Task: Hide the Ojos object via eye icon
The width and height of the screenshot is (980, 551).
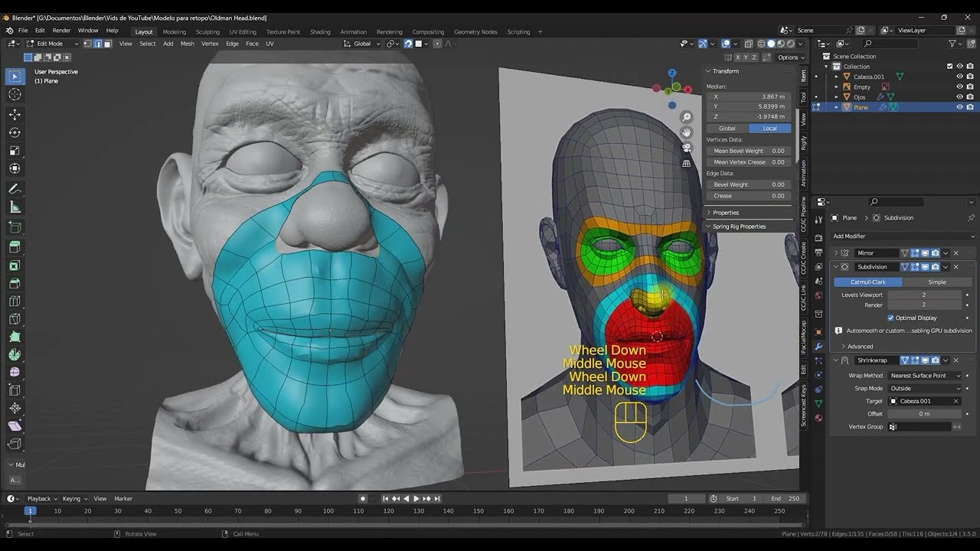Action: point(959,97)
